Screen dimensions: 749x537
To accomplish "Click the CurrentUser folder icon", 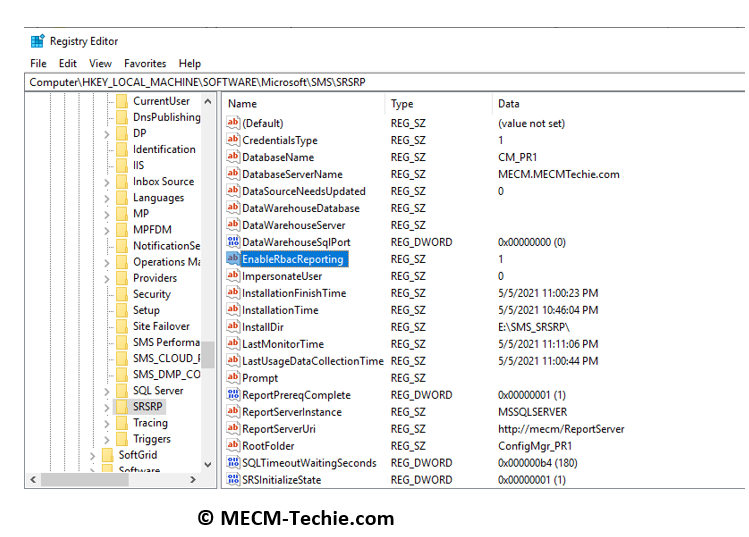I will click(122, 101).
